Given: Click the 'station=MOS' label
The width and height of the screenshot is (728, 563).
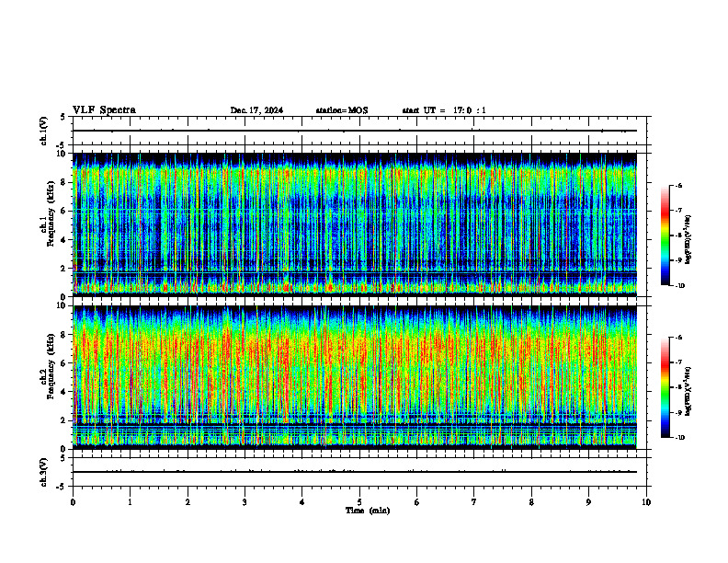Looking at the screenshot, I should [342, 110].
